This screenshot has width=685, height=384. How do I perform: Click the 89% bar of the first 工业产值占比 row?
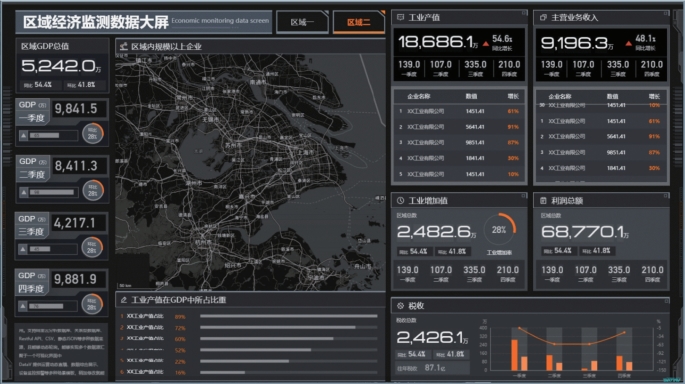tap(289, 316)
